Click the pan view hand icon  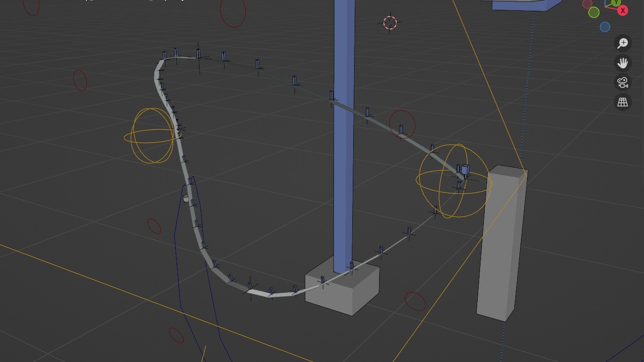(x=623, y=63)
